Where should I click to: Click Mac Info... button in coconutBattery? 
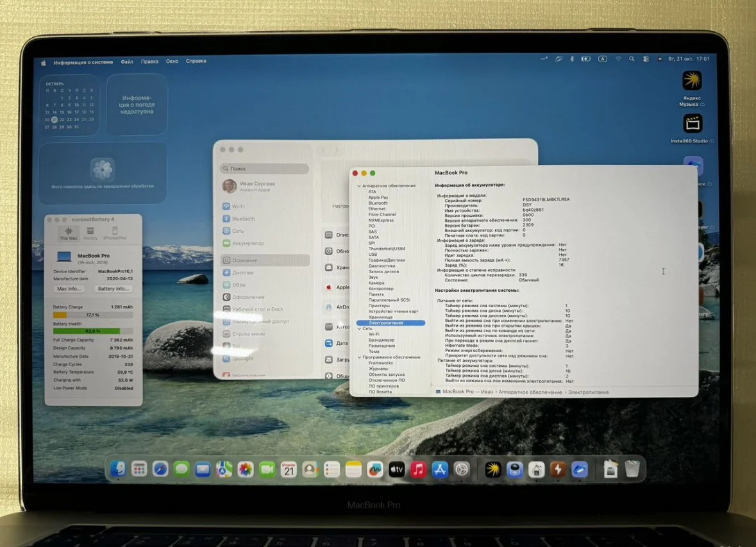[x=69, y=289]
